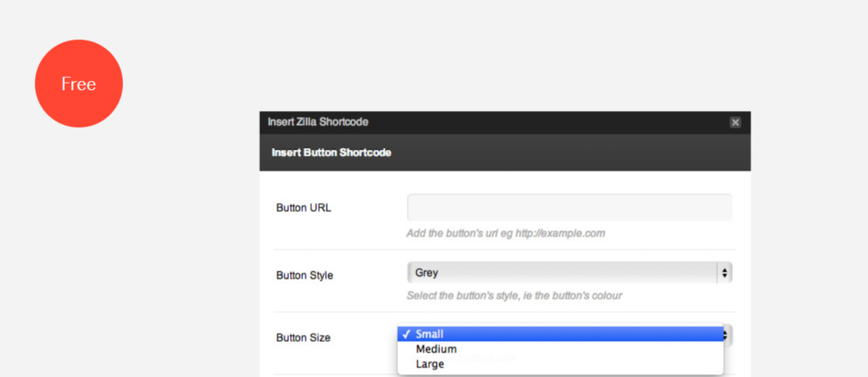868x377 pixels.
Task: Select Small from the size list
Action: 429,334
